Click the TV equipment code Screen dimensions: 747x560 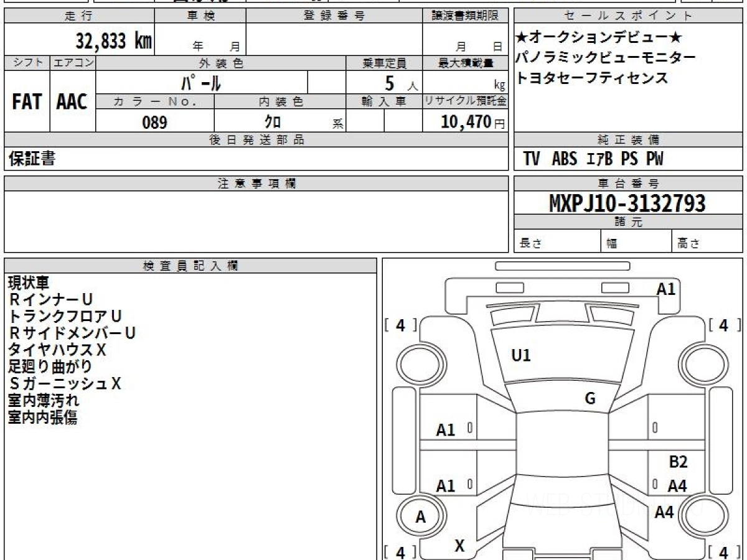click(532, 159)
